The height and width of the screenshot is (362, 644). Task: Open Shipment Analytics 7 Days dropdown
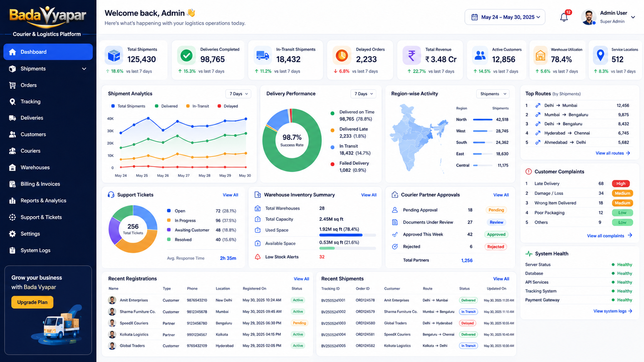tap(238, 94)
